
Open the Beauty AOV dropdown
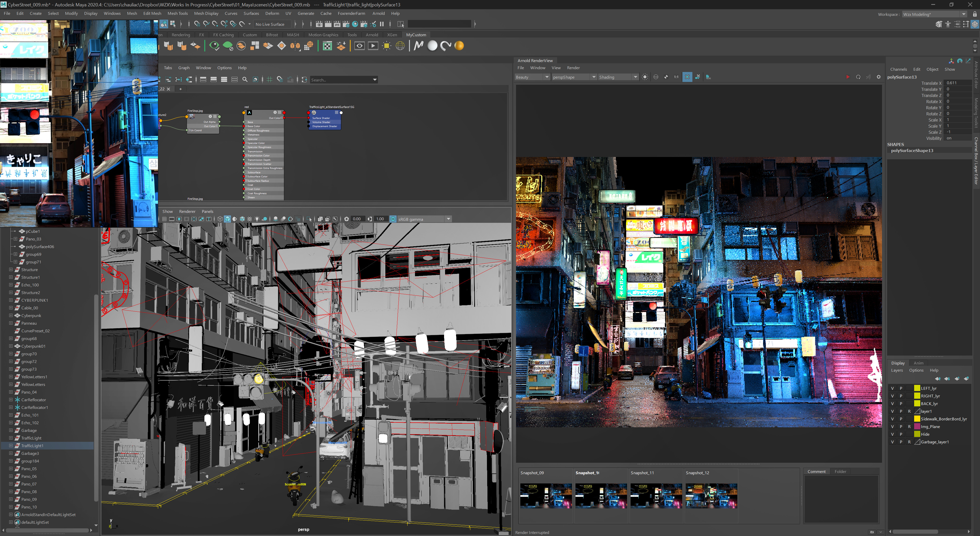pos(532,77)
